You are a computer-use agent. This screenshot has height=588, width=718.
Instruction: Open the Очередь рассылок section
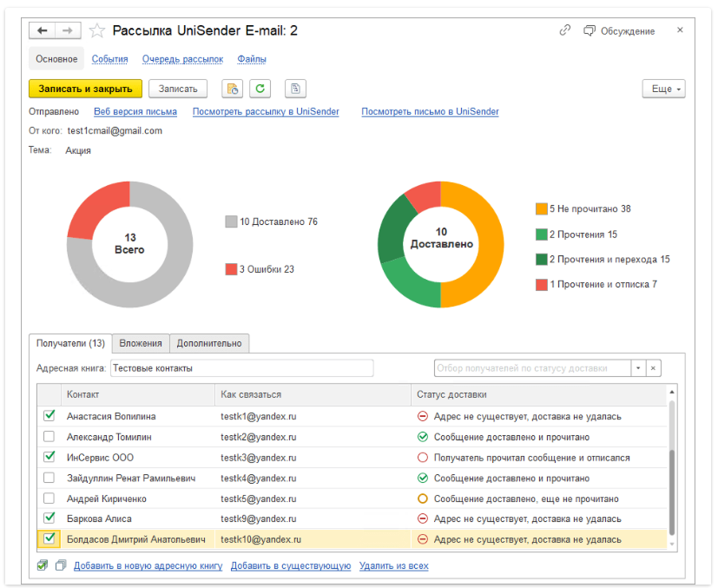point(182,59)
